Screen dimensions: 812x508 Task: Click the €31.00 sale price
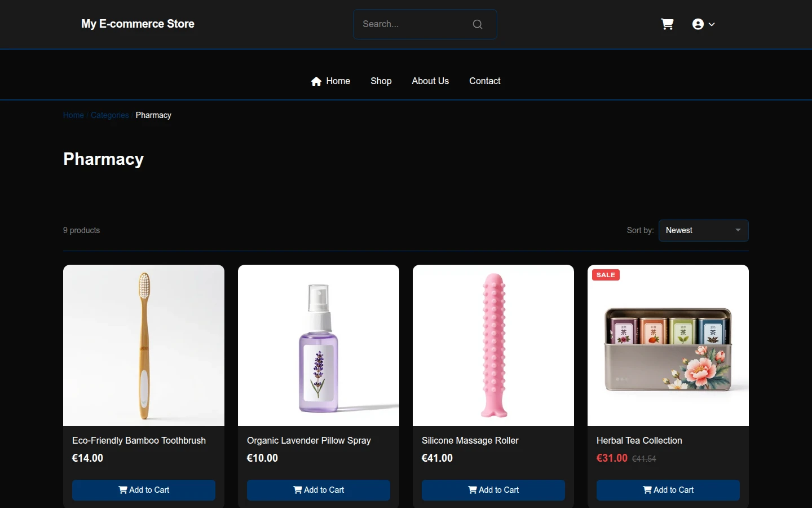(612, 458)
